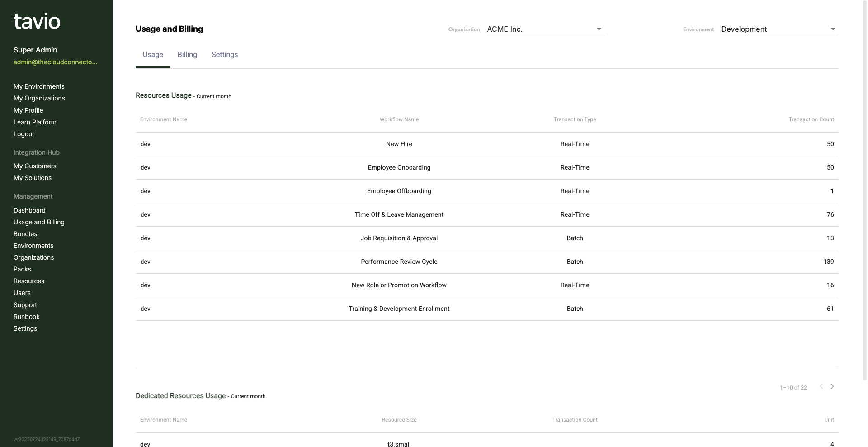
Task: Go to the Runbook page
Action: coord(27,317)
